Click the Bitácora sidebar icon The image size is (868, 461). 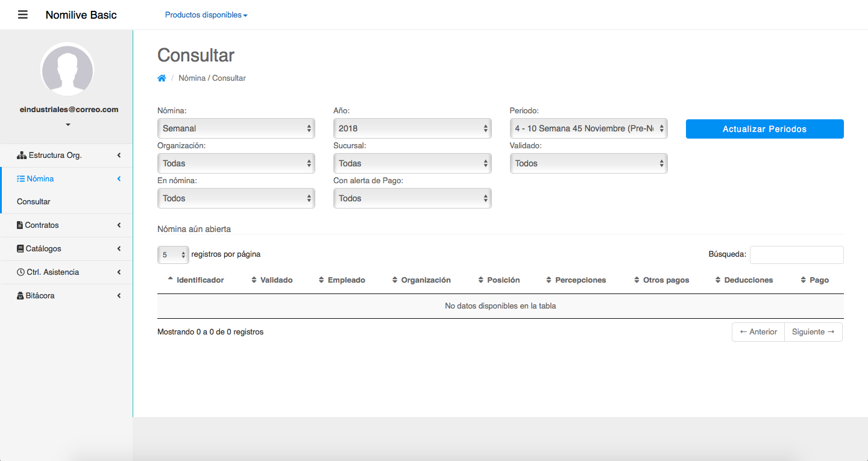[x=20, y=296]
